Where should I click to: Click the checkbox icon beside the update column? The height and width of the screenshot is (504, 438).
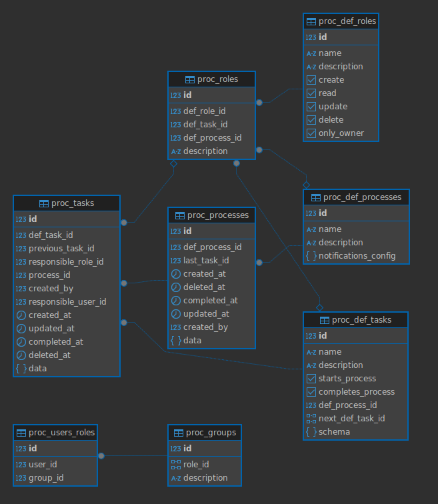pyautogui.click(x=311, y=107)
